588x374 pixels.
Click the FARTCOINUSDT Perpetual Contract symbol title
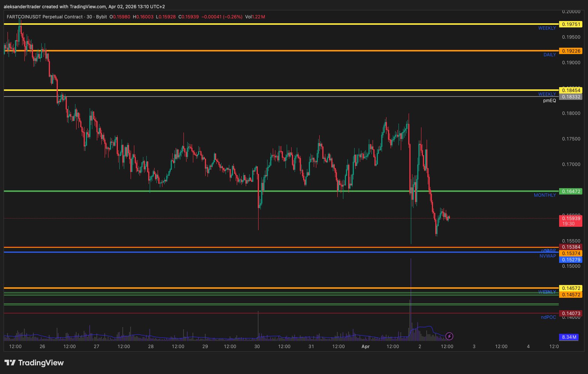click(44, 17)
